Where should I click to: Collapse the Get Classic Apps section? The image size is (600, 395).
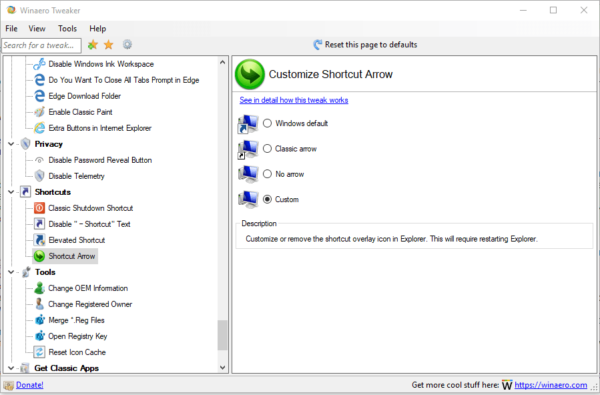11,368
